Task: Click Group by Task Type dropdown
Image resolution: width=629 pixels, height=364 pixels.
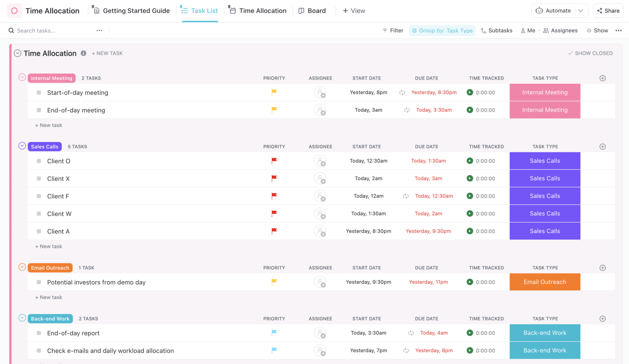Action: coord(442,30)
